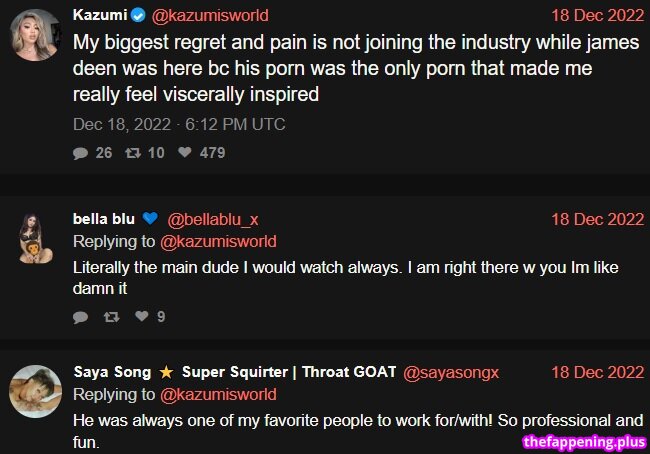Click the Dec 18, 2022 6:12 PM UTC timestamp
Viewport: 650px width, 454px height.
pyautogui.click(x=179, y=124)
